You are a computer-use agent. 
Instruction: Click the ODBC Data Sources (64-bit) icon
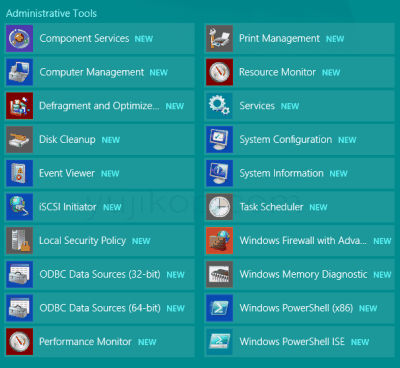[19, 308]
